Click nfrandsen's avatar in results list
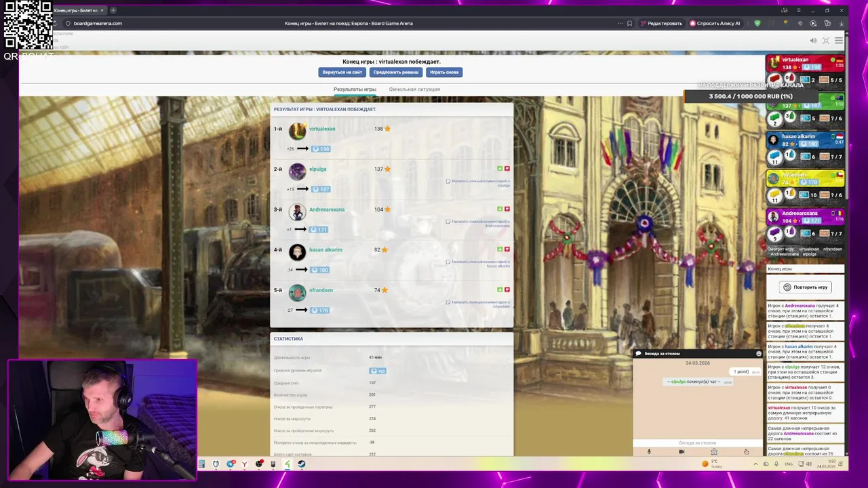This screenshot has height=488, width=868. click(297, 292)
